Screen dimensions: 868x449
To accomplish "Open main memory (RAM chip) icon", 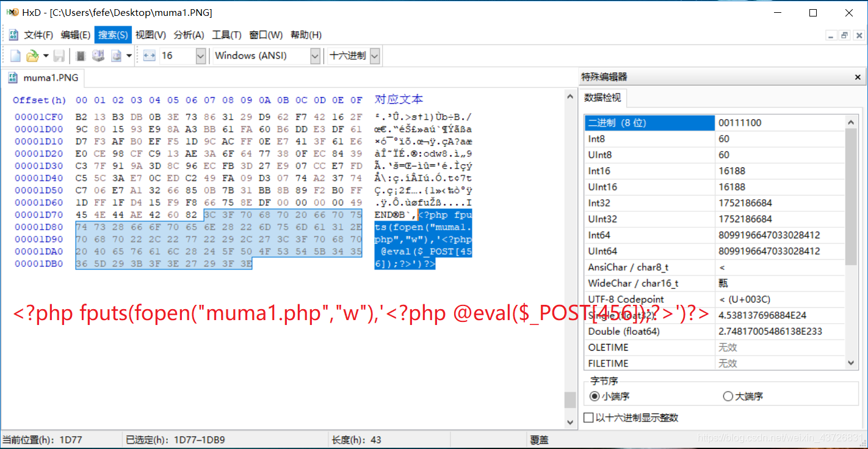I will (x=81, y=56).
